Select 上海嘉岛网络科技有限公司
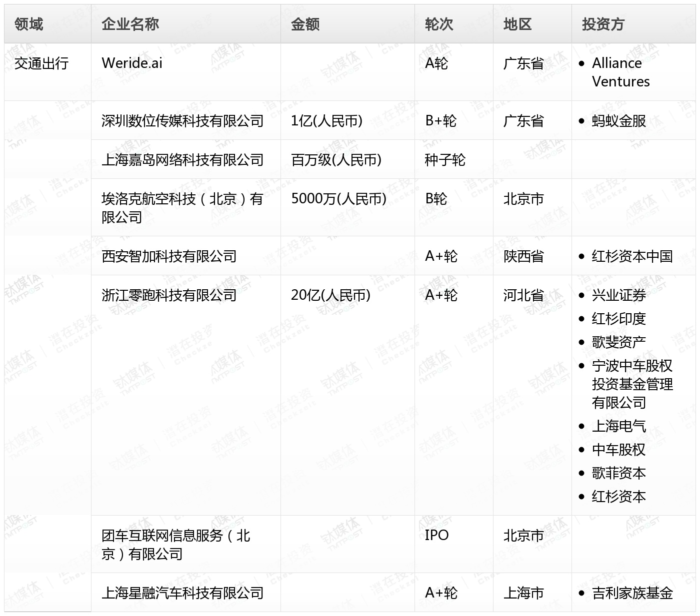The image size is (700, 616). [182, 160]
